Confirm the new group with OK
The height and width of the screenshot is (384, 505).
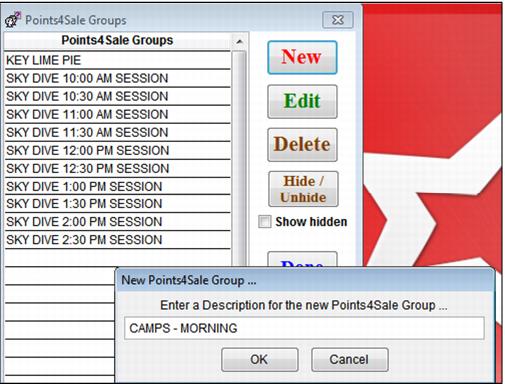click(x=259, y=359)
